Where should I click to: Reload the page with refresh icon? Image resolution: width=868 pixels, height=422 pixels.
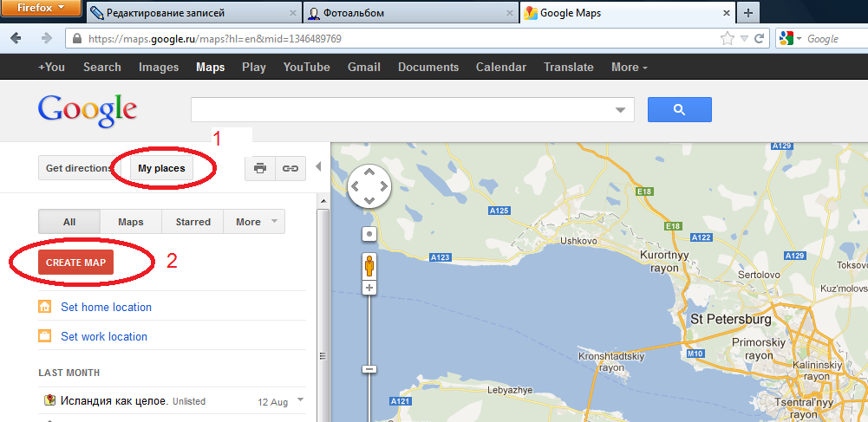click(759, 38)
